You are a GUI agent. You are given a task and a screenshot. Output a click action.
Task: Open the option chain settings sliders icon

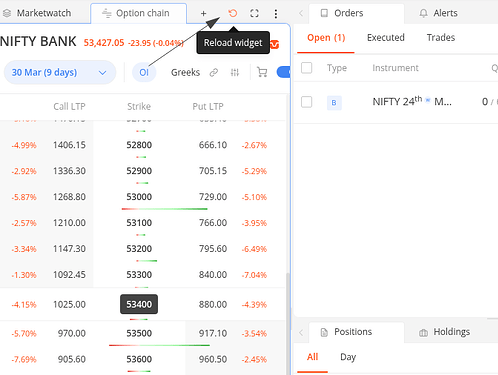point(235,72)
